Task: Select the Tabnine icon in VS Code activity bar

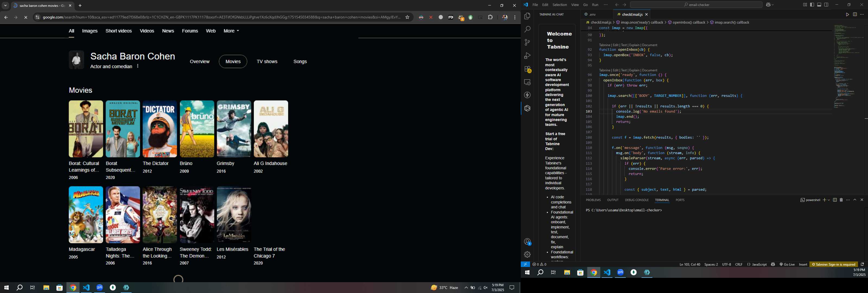Action: [x=527, y=108]
